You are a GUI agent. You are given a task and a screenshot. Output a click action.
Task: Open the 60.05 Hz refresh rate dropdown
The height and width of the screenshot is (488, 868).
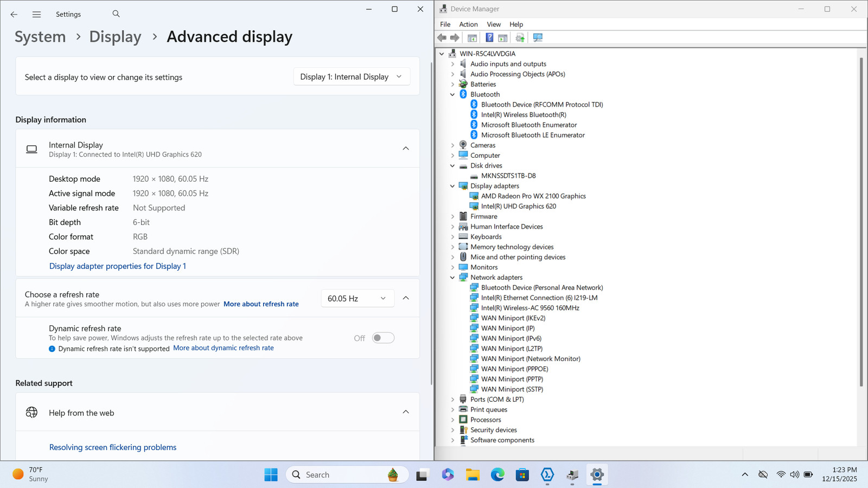pyautogui.click(x=357, y=298)
